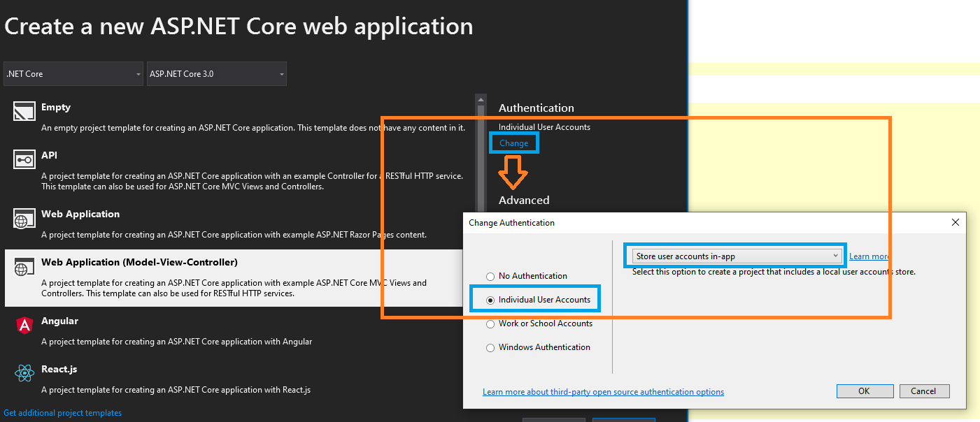Viewport: 980px width, 422px height.
Task: Click the Empty template icon
Action: [24, 111]
